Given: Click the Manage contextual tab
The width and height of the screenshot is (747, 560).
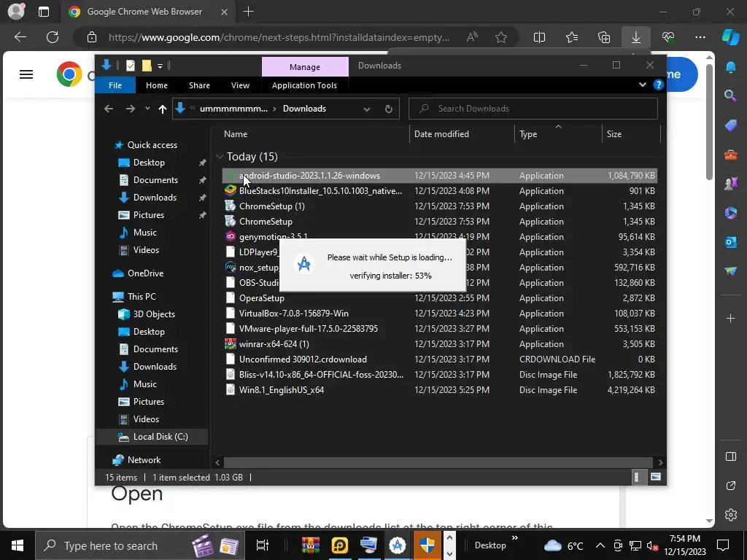Looking at the screenshot, I should 305,66.
